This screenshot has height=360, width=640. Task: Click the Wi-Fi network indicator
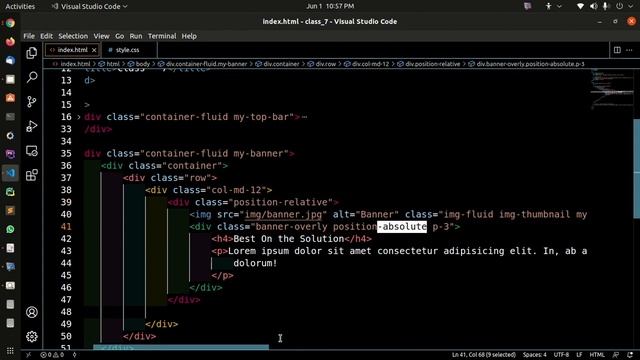pyautogui.click(x=580, y=6)
